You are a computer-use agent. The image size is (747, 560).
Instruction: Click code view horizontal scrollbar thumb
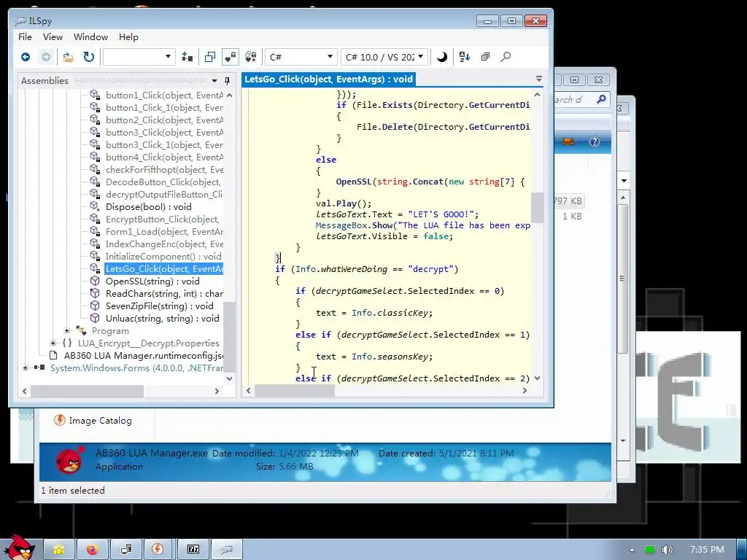295,391
